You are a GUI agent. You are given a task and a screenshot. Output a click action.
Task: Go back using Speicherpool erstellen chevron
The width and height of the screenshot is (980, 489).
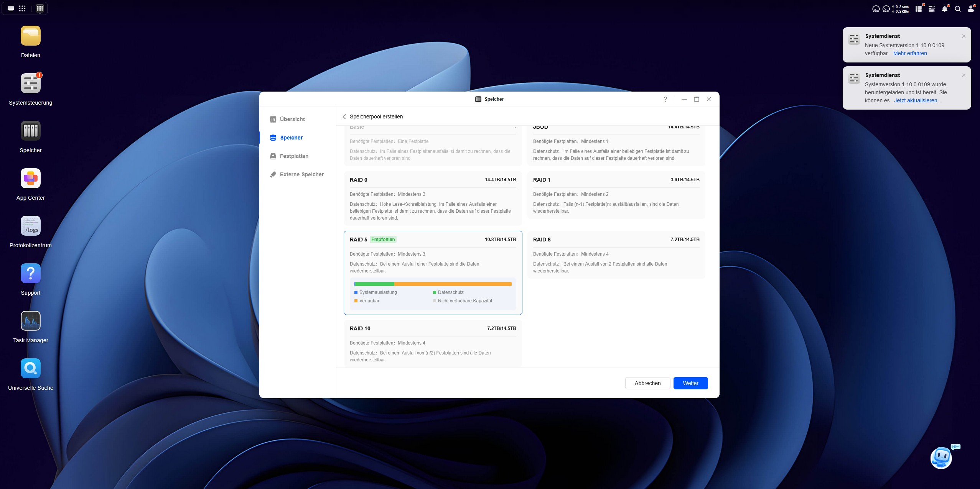[344, 117]
